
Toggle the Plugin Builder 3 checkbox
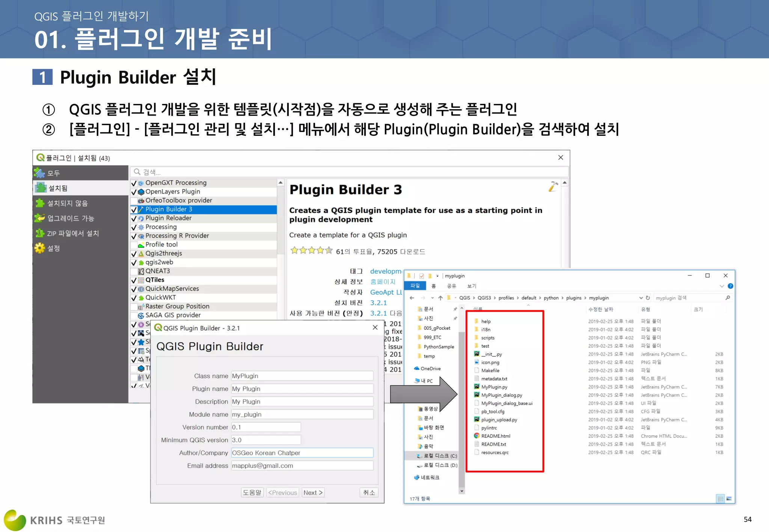[x=134, y=209]
